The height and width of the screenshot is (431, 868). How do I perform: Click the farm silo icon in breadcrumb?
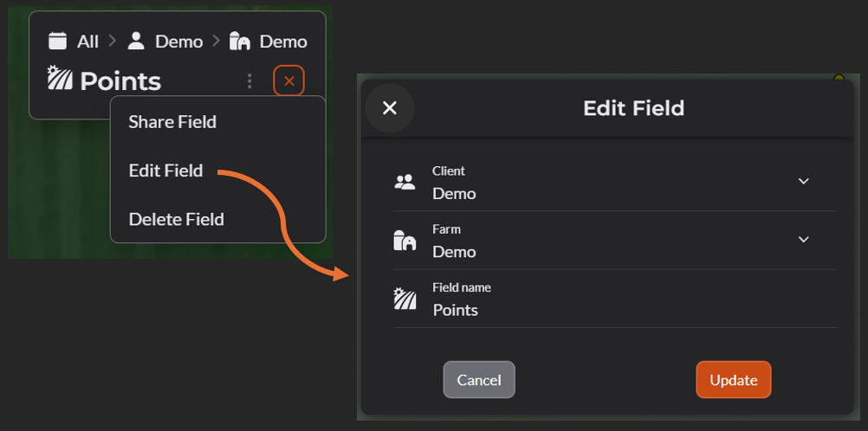click(240, 41)
